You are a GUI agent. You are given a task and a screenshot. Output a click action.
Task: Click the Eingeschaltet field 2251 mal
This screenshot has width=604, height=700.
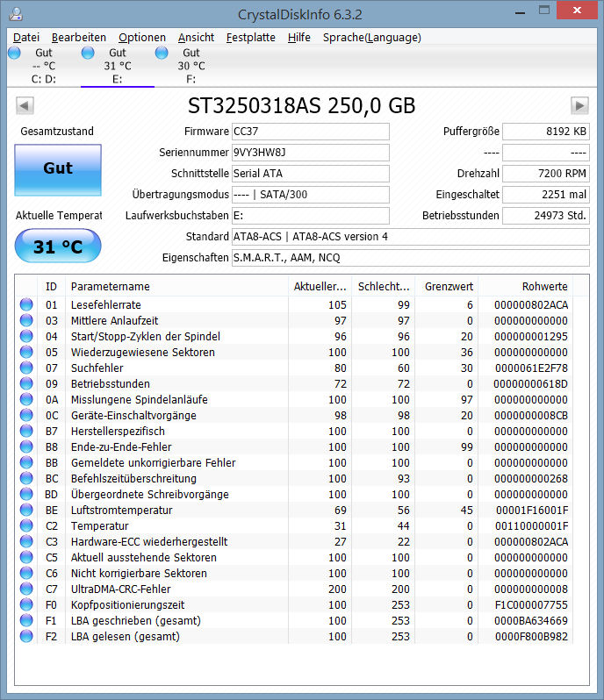546,194
